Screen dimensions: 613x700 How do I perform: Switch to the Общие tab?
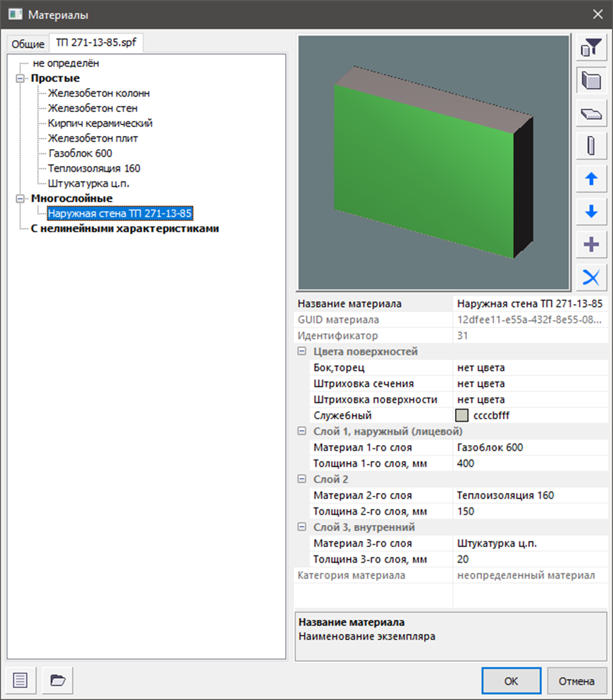pyautogui.click(x=28, y=44)
